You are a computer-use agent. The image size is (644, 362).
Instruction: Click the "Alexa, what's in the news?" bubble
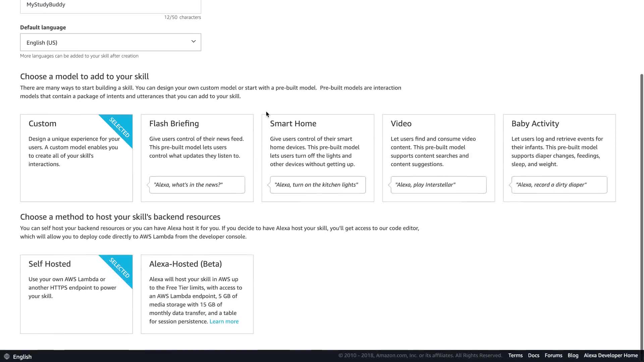coord(197,185)
